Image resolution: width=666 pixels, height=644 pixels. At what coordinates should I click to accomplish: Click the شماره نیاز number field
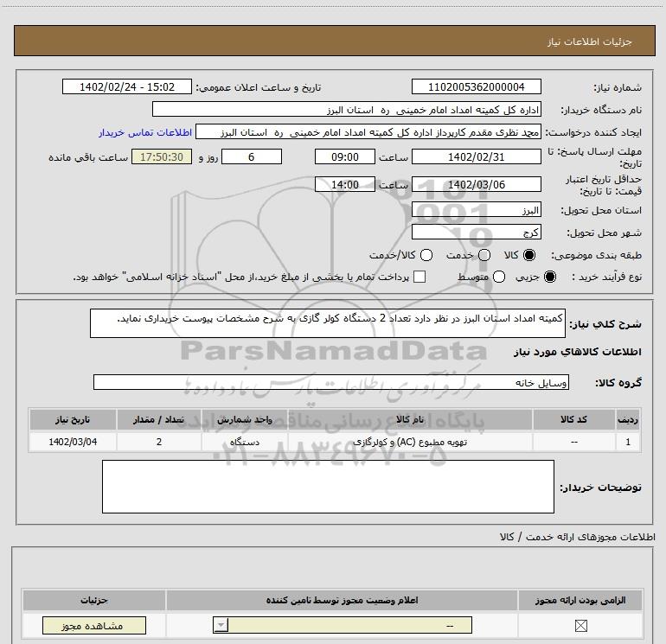tap(476, 86)
